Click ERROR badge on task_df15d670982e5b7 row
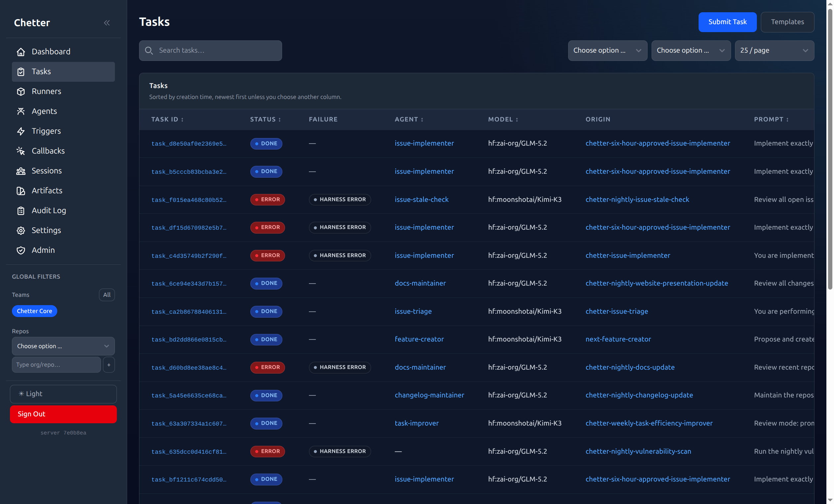Image resolution: width=834 pixels, height=504 pixels. [x=268, y=227]
